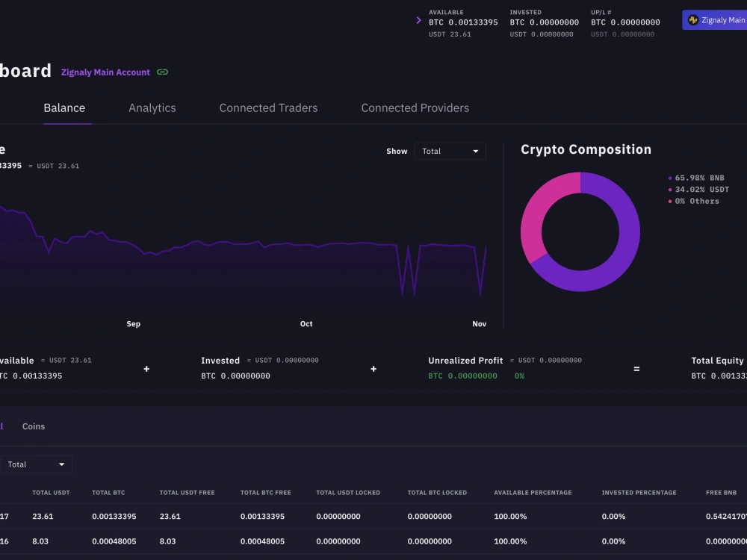This screenshot has height=560, width=747.
Task: Click the AVAILABLE PERCENTAGE column header
Action: coord(533,492)
